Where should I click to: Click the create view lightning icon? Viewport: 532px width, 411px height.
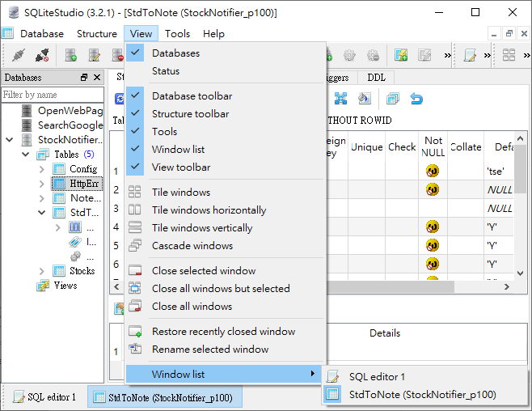point(401,55)
